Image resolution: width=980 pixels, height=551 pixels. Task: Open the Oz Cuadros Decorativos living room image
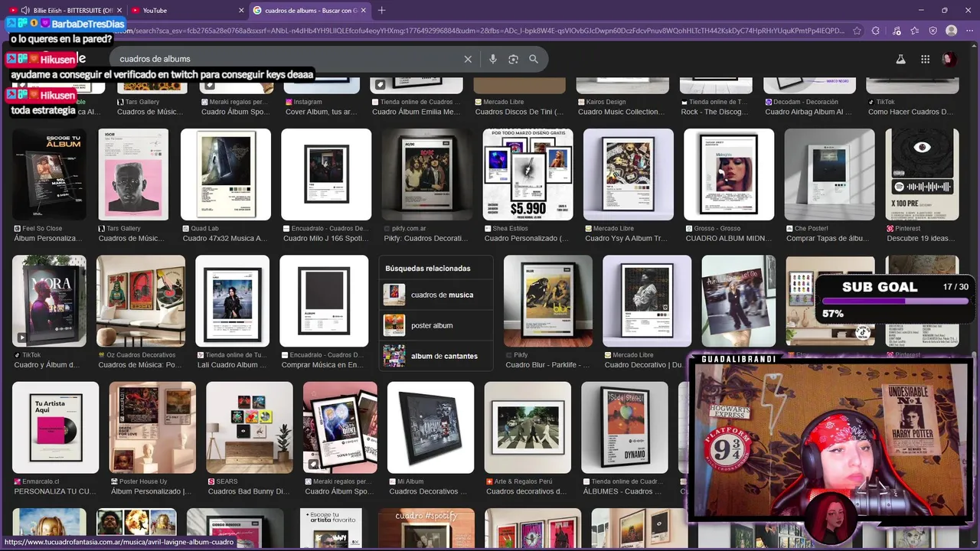(141, 301)
